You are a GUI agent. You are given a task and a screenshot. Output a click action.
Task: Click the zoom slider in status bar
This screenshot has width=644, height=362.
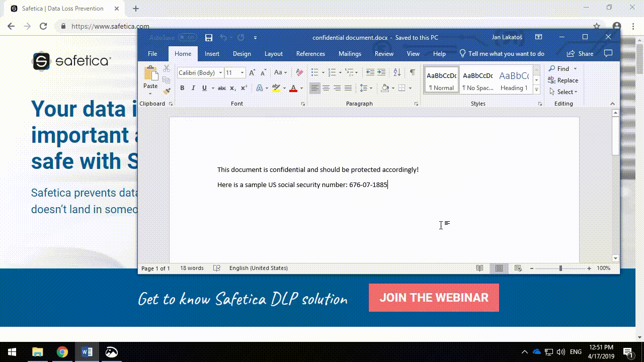tap(560, 268)
